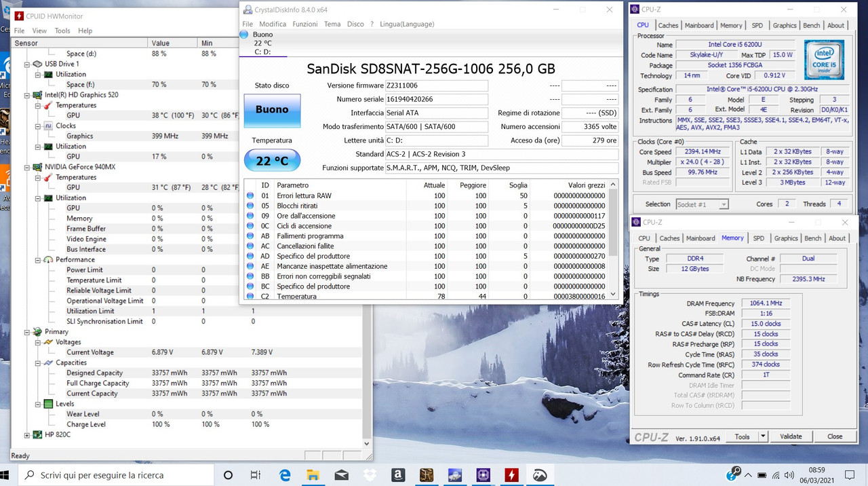Viewport: 868px width, 486px height.
Task: Click the HP 820C battery icon
Action: click(37, 434)
